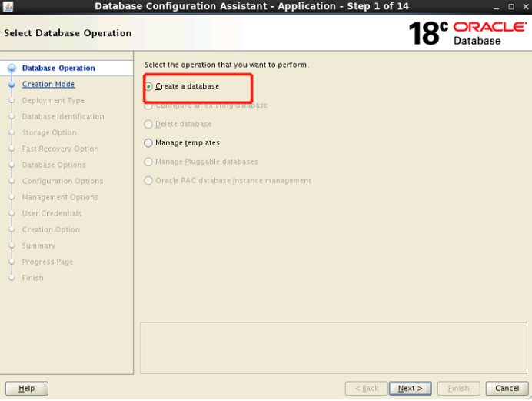Click the User Credentials step
The image size is (532, 401).
coord(52,213)
